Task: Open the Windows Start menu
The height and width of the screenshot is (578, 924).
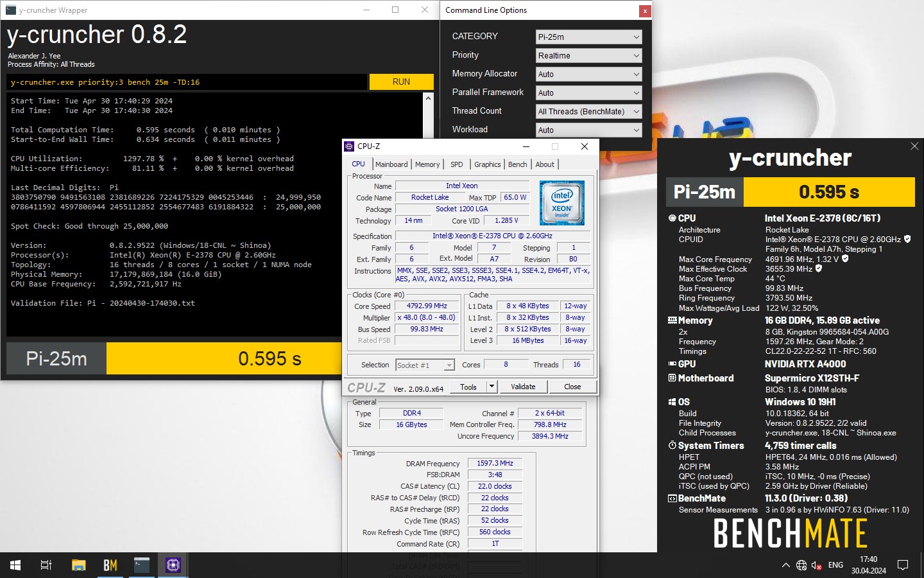Action: pyautogui.click(x=15, y=565)
